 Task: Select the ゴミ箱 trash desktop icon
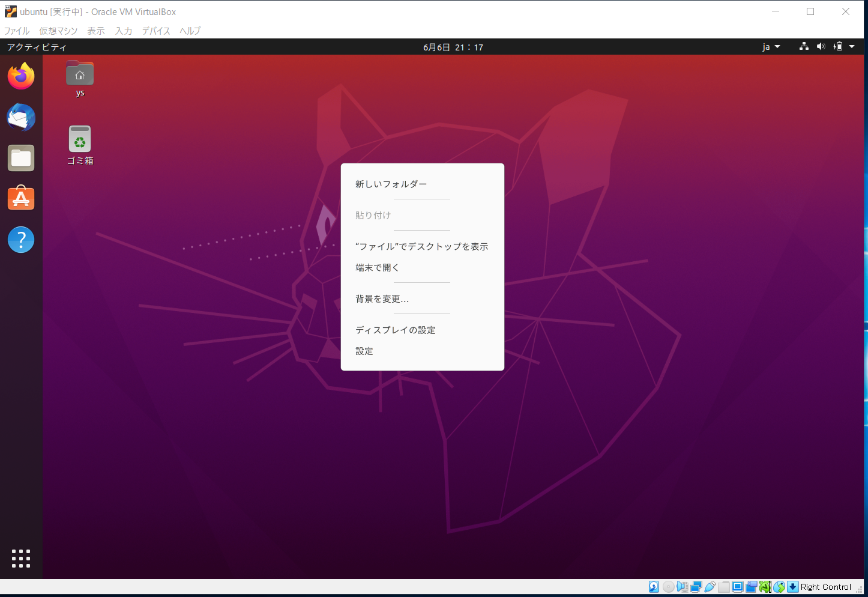(80, 145)
